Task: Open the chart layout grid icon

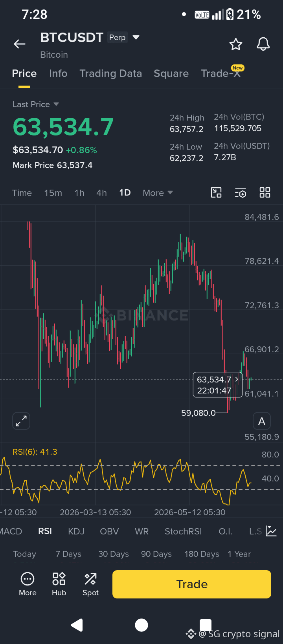Action: pos(265,192)
